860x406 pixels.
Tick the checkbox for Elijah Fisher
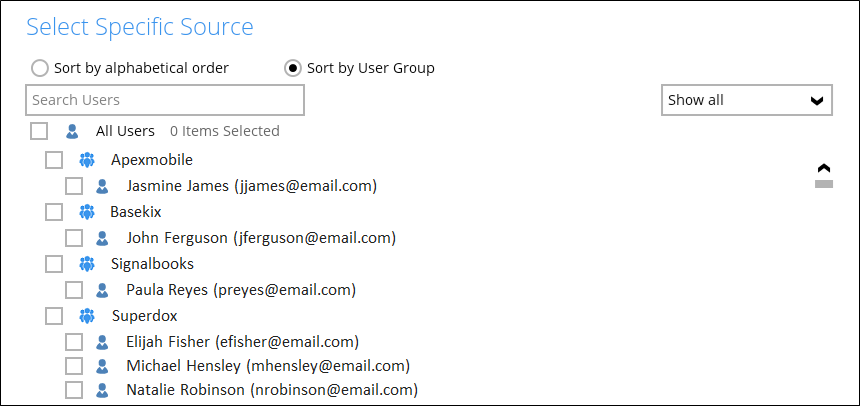[x=74, y=341]
